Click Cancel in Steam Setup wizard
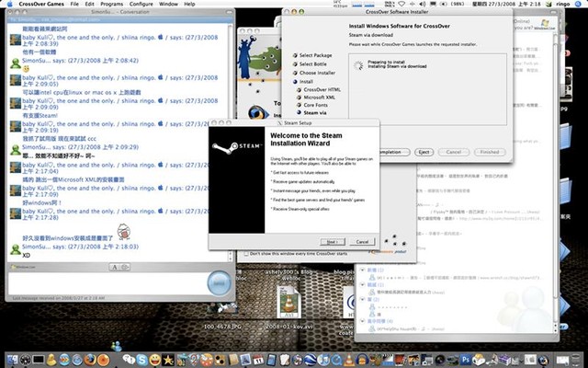 (362, 242)
